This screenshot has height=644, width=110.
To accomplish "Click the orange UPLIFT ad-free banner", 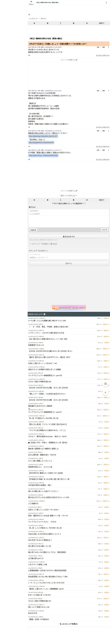I will (x=69, y=44).
